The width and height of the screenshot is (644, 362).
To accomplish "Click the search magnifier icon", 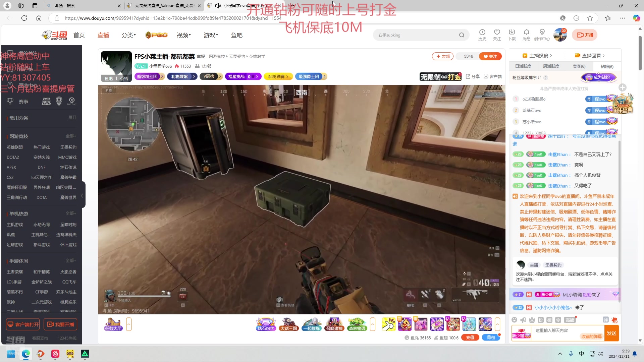I will coord(462,35).
